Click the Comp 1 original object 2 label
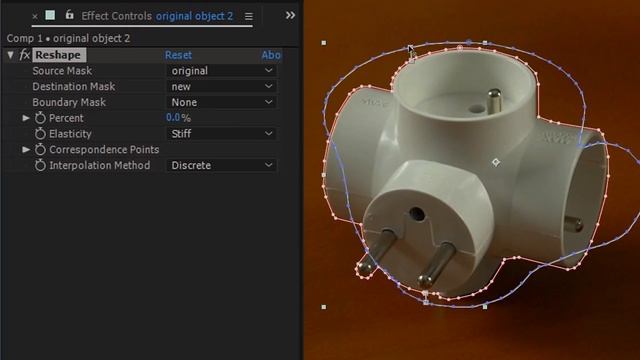This screenshot has width=640, height=360. point(68,38)
